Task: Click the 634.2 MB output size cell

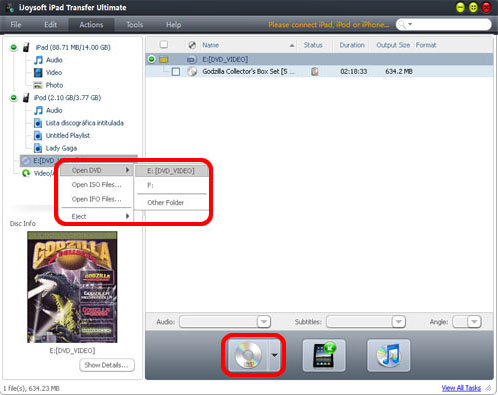Action: [x=399, y=71]
